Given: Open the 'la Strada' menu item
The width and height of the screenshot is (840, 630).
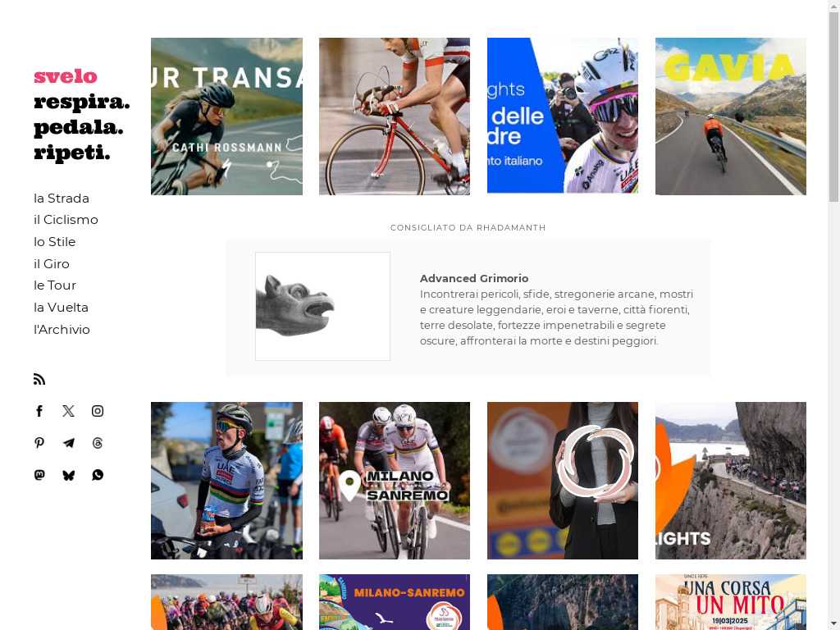Looking at the screenshot, I should (x=62, y=199).
